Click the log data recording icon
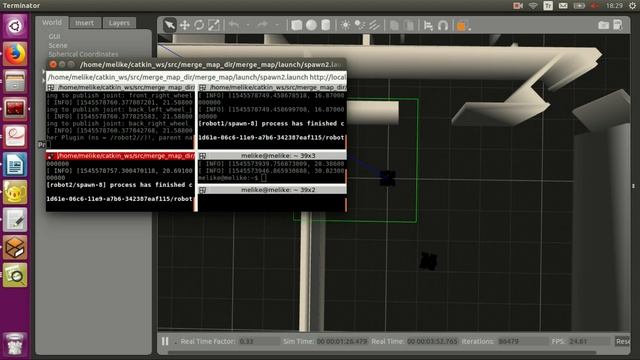 pyautogui.click(x=618, y=25)
